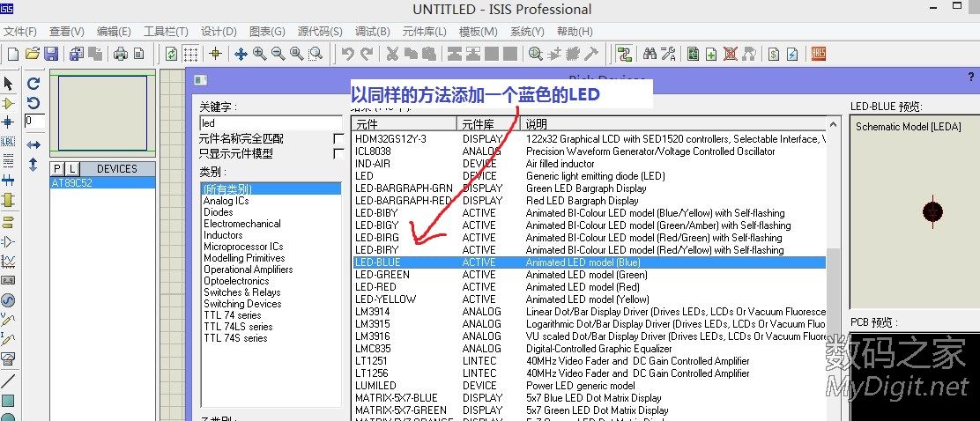Open the 调试(B) menu

[x=371, y=31]
